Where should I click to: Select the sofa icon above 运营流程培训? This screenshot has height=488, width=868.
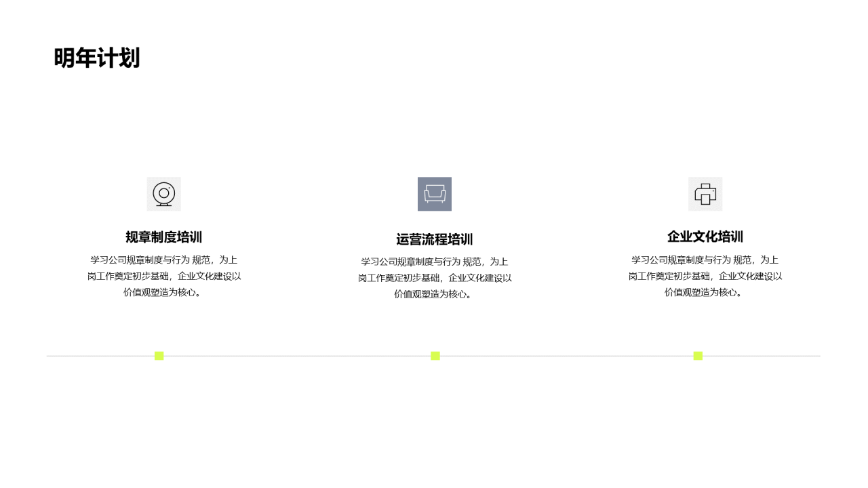[x=435, y=194]
